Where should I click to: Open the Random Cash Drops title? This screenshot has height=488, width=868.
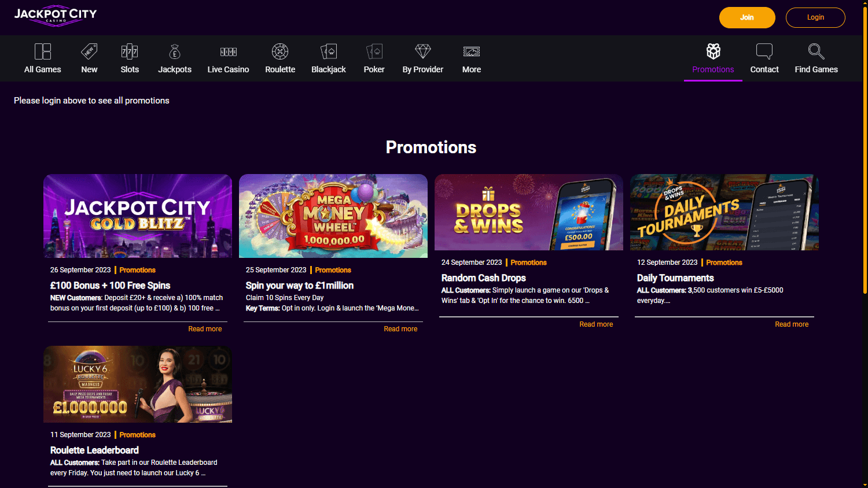pyautogui.click(x=484, y=278)
